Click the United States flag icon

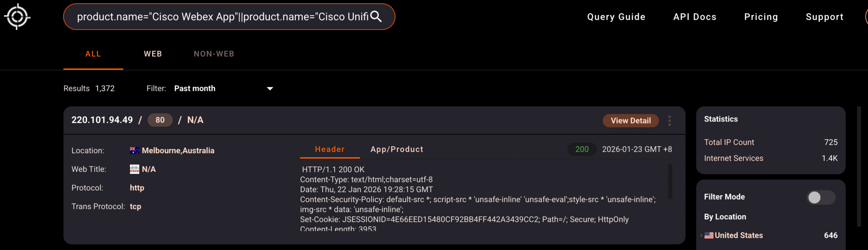tap(709, 236)
